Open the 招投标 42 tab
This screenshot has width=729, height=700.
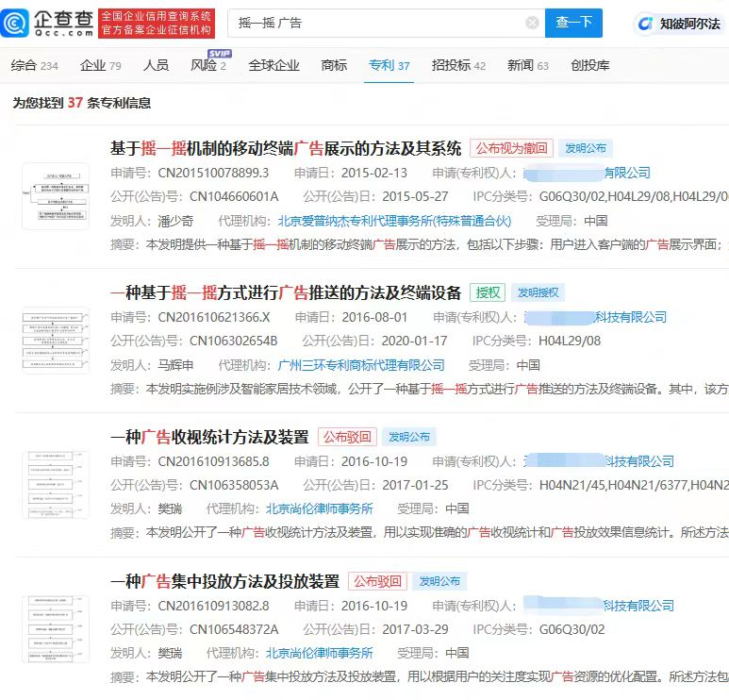tap(458, 66)
